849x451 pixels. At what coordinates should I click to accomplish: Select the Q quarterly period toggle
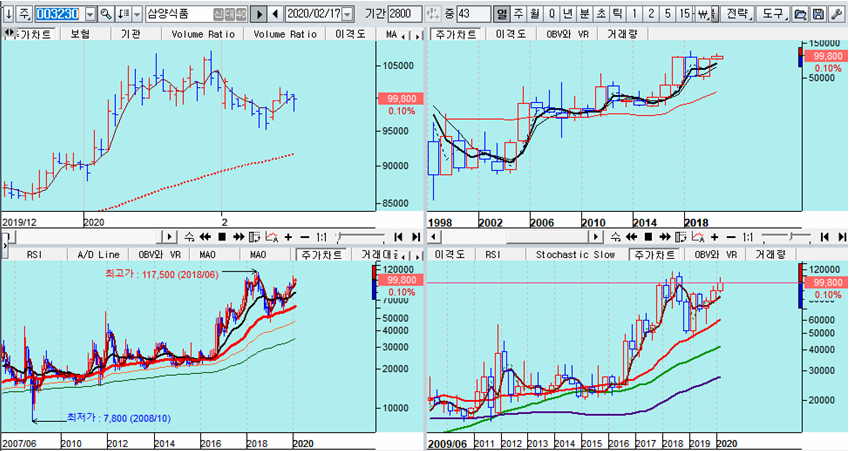(552, 14)
